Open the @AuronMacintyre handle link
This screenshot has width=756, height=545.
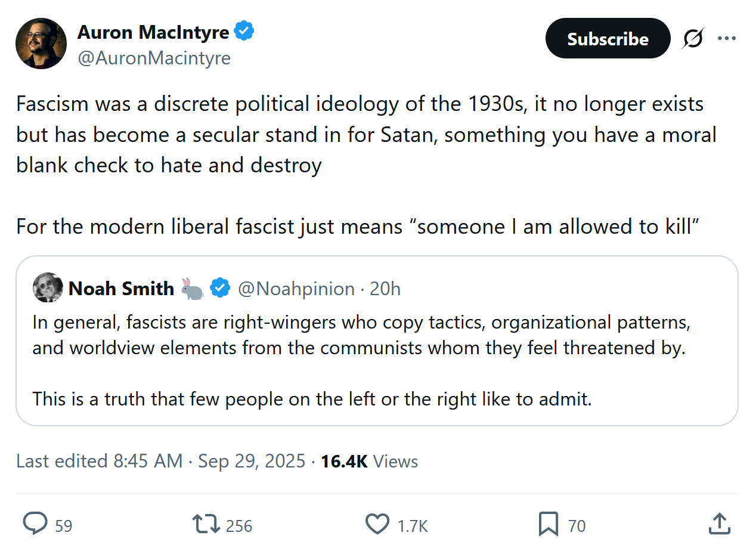(x=153, y=58)
